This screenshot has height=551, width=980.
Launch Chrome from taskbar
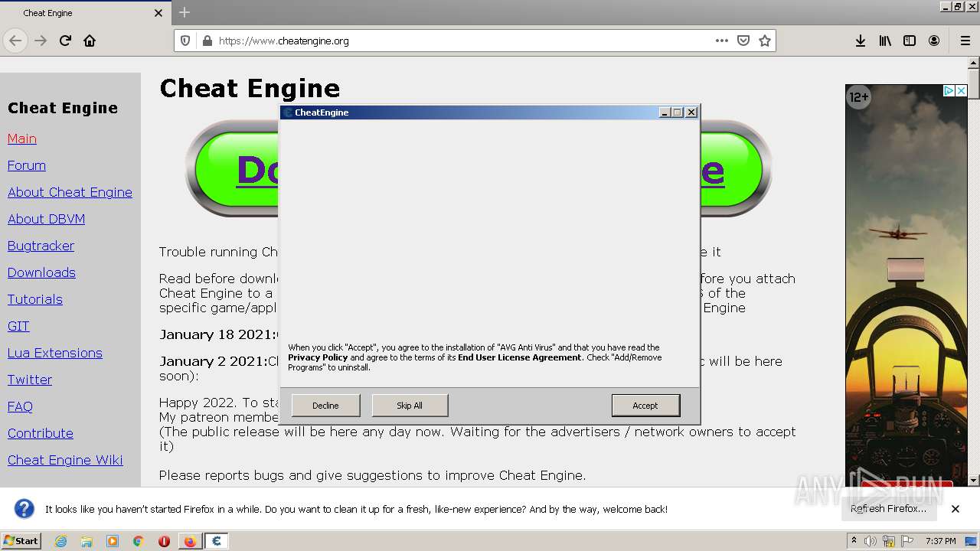pos(139,541)
